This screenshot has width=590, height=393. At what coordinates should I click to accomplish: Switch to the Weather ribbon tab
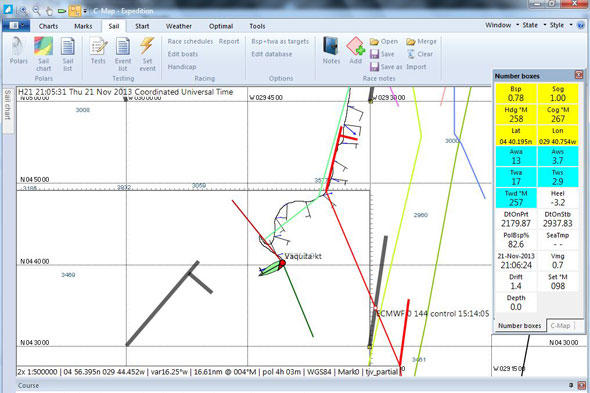(179, 26)
